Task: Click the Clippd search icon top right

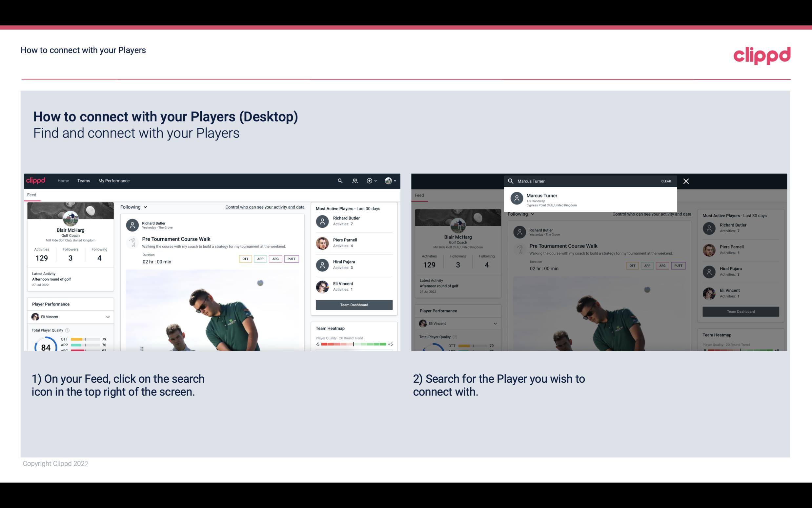Action: (x=340, y=180)
